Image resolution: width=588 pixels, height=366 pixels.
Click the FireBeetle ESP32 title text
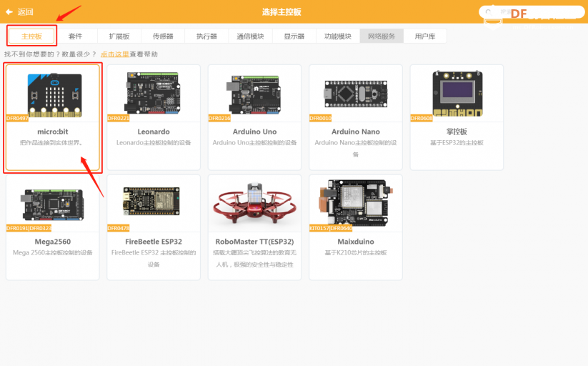[x=154, y=242]
